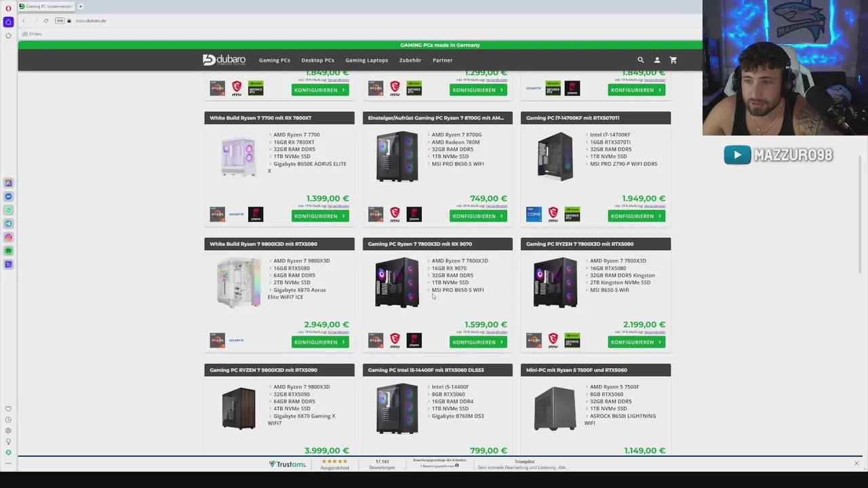
Task: Reload the page with the refresh icon
Action: coord(45,20)
